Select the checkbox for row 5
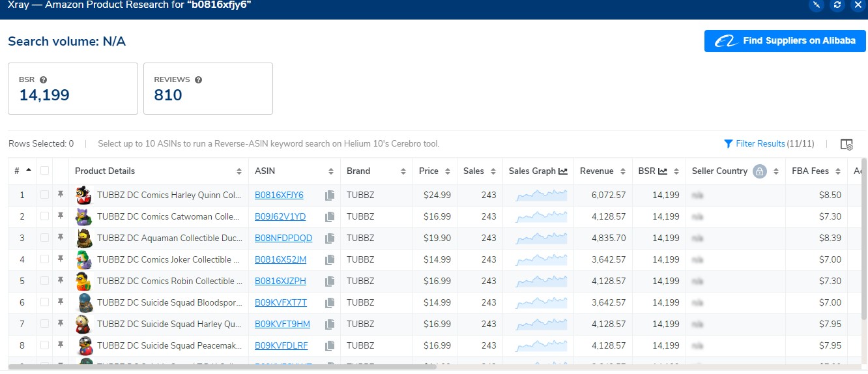 (x=44, y=281)
